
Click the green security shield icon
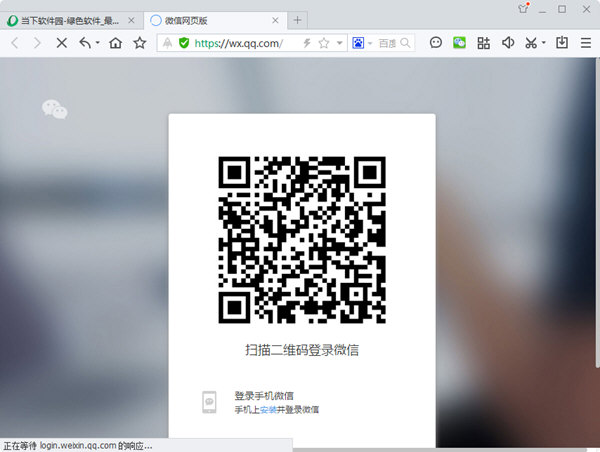pos(184,43)
